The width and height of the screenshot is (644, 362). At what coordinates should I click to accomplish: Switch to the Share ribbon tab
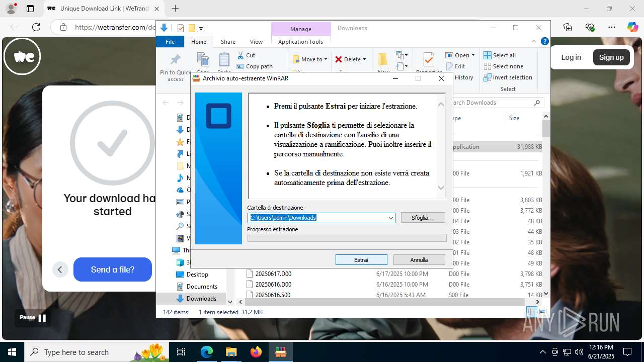click(228, 42)
